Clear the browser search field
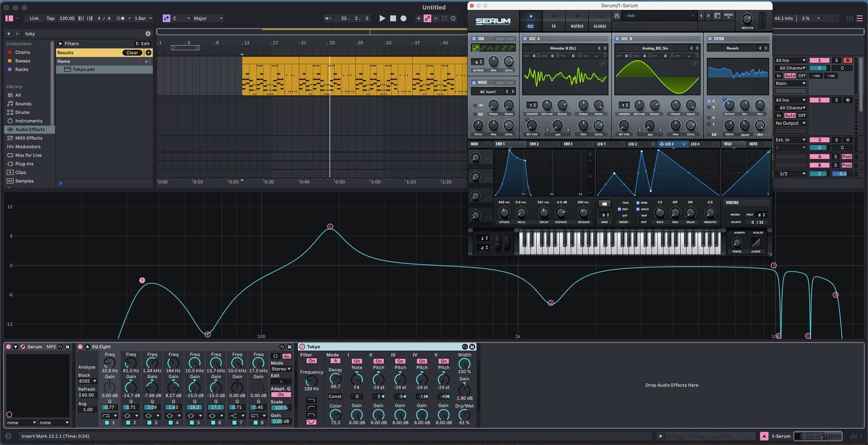Screen dimensions: 868x445 pos(148,34)
